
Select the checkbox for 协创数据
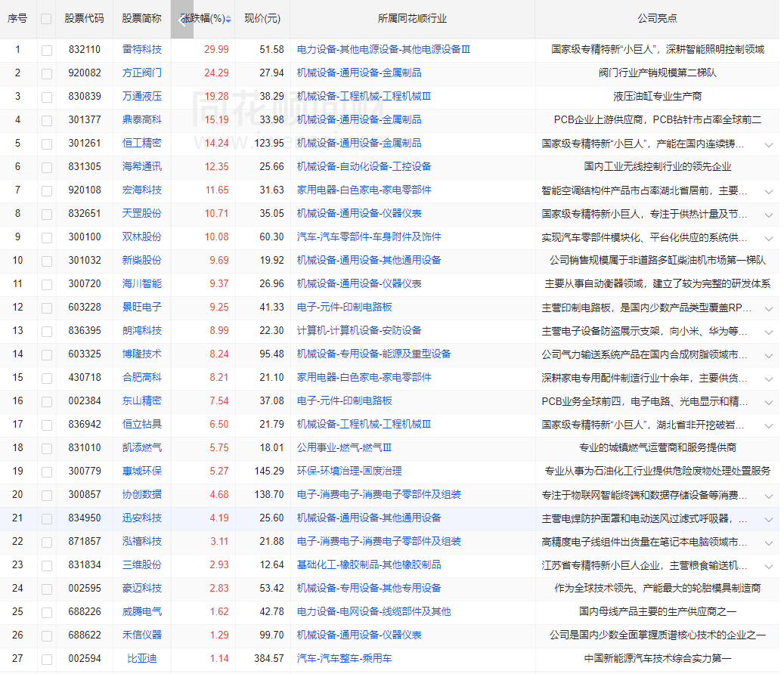point(47,496)
